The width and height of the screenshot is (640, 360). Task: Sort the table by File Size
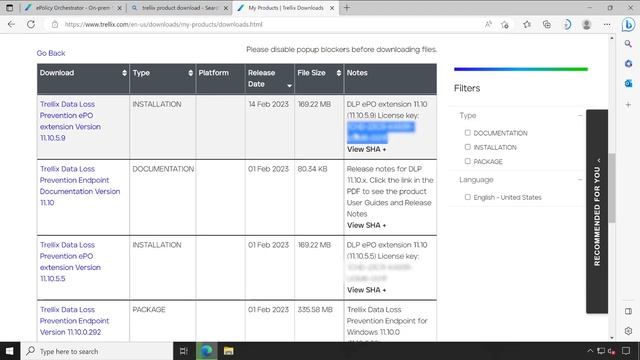tap(339, 73)
